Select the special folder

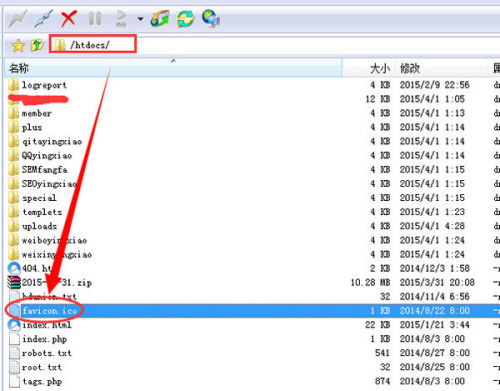click(39, 198)
